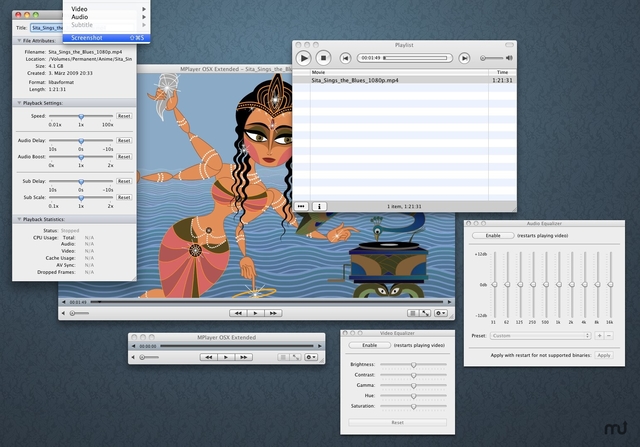Screen dimensions: 640x447
Task: Open playlist options ellipsis button
Action: click(x=301, y=206)
